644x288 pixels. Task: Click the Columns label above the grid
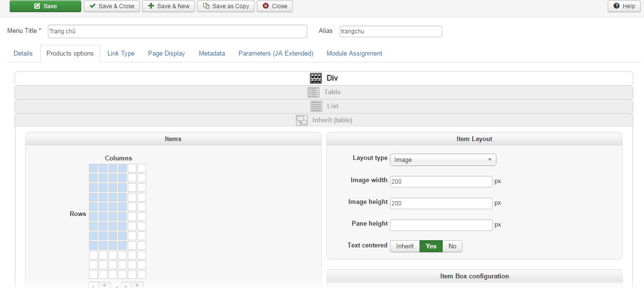(x=119, y=158)
